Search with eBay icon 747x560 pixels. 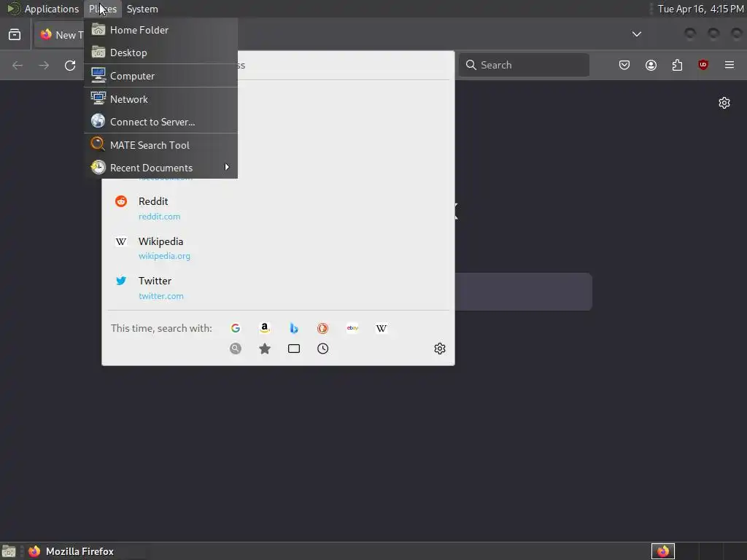(x=352, y=328)
